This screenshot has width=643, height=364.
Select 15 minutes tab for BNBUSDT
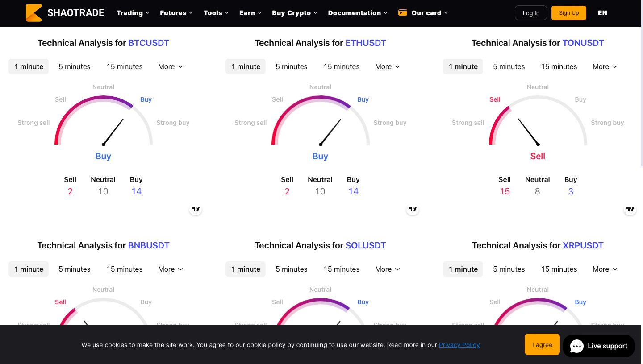pos(125,269)
